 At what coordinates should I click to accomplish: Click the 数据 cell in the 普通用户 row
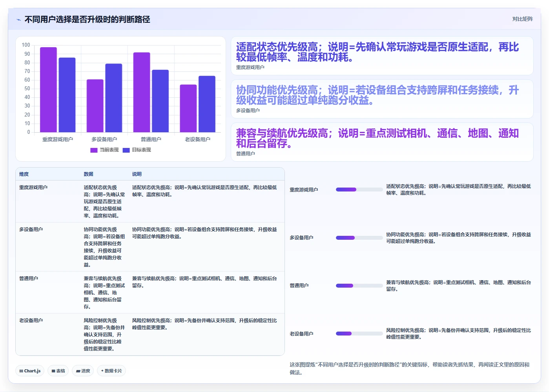tap(104, 293)
